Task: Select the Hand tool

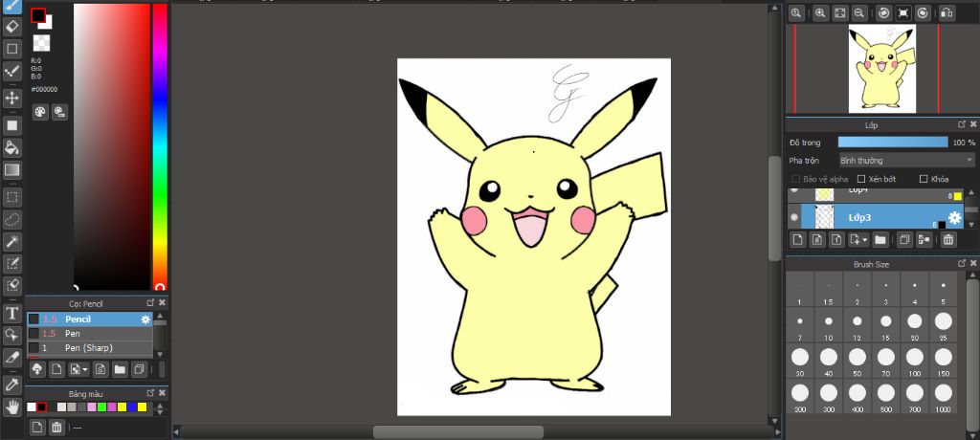Action: (12, 407)
